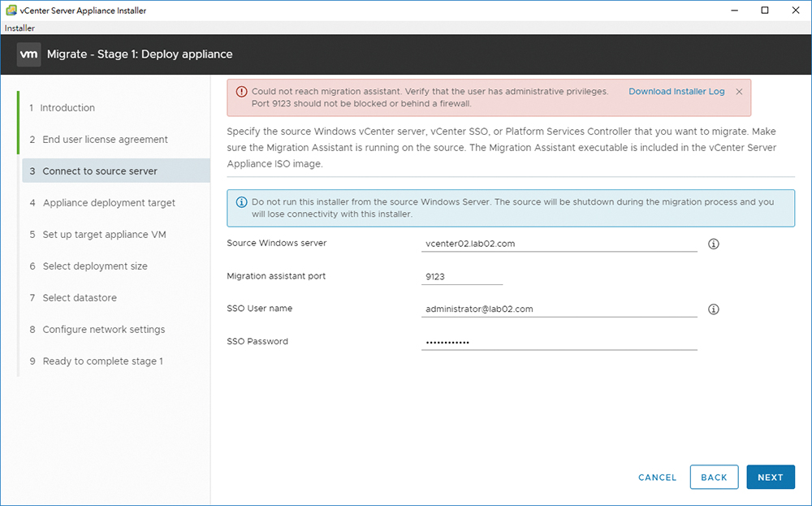Close the installer window

click(796, 11)
